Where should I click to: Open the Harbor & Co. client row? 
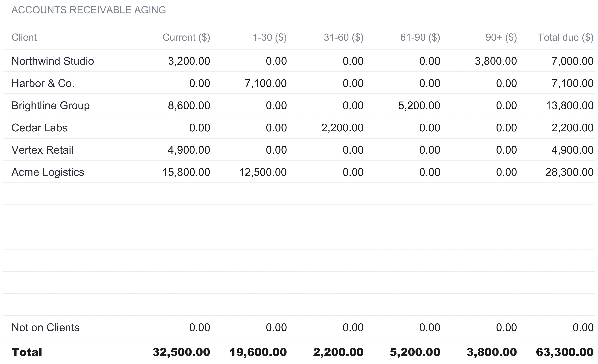point(299,83)
